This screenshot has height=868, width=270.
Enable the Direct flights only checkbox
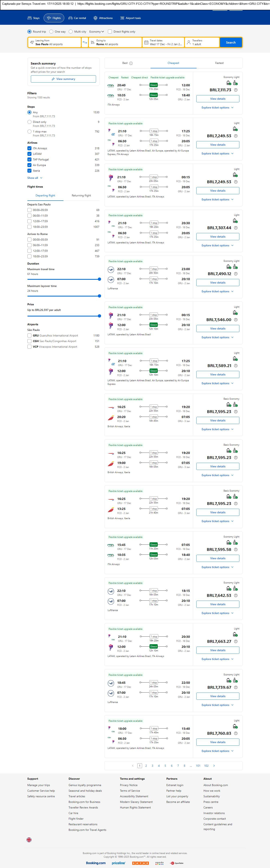coord(110,32)
